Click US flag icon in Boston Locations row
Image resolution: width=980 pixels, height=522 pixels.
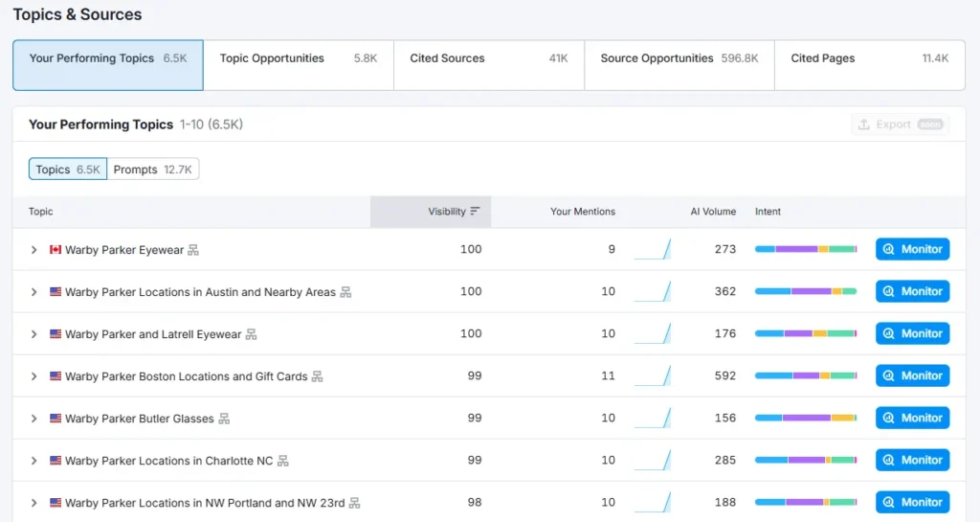[x=56, y=375]
